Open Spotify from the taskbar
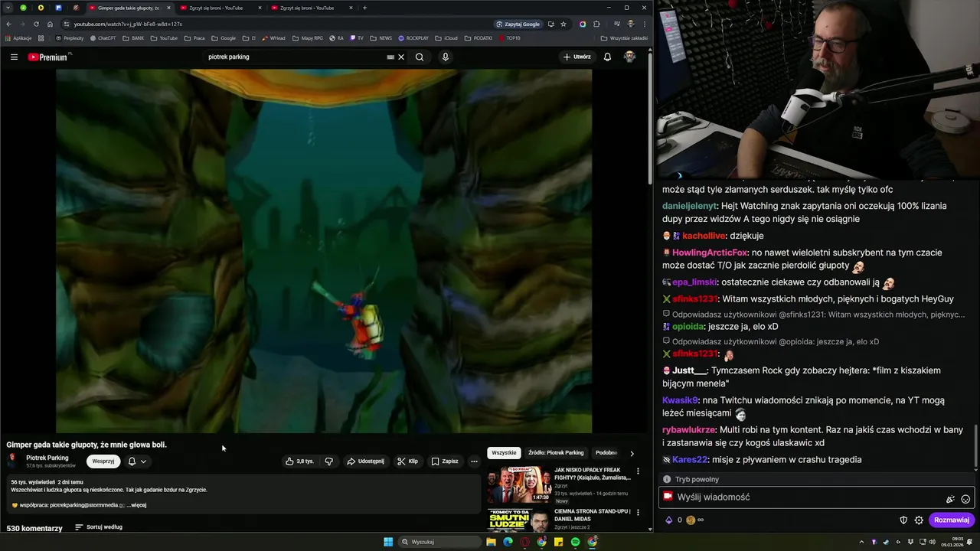The height and width of the screenshot is (551, 980). point(575,542)
